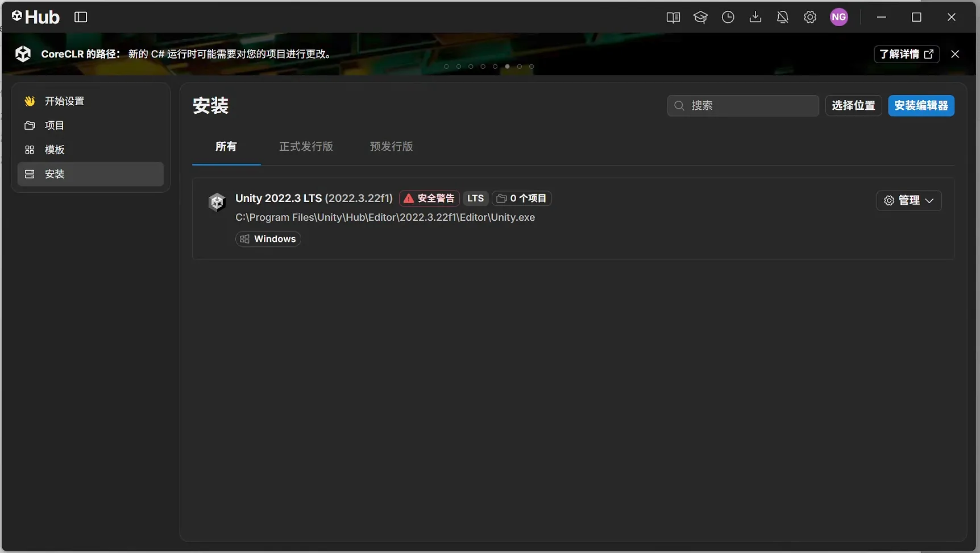Toggle the sidebar collapse icon

[x=81, y=17]
